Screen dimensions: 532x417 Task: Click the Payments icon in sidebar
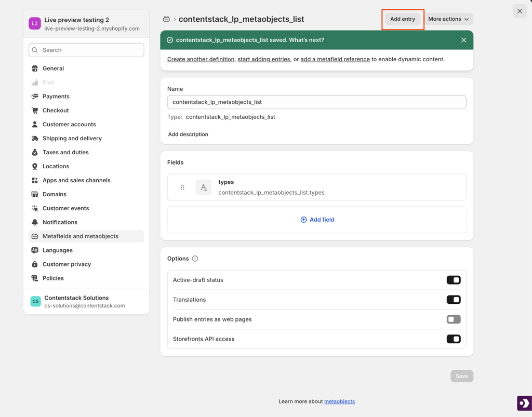35,97
